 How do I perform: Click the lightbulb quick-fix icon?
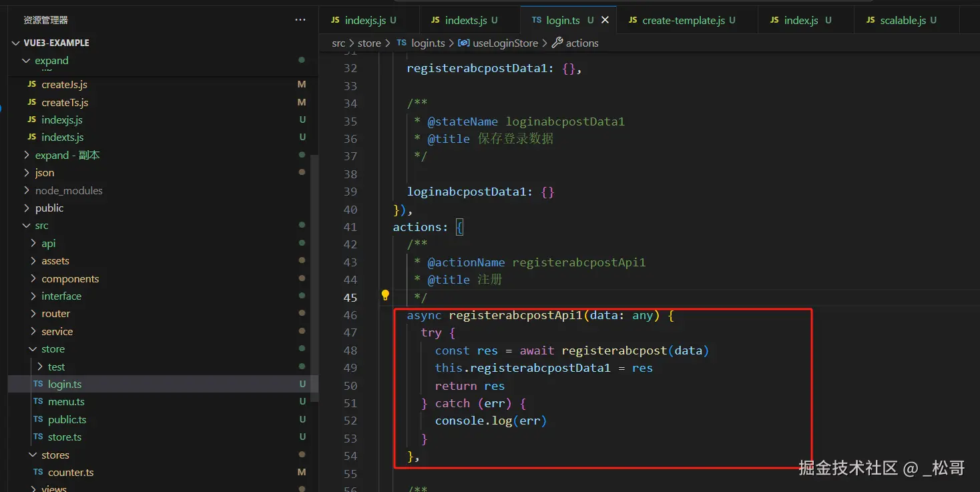[x=385, y=295]
